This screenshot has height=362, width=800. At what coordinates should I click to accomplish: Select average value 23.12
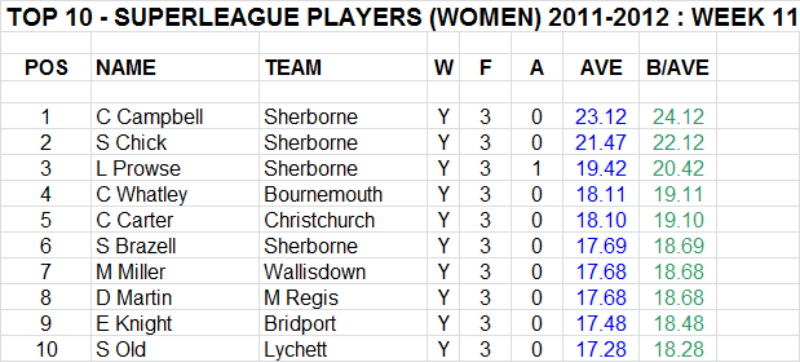click(x=601, y=117)
